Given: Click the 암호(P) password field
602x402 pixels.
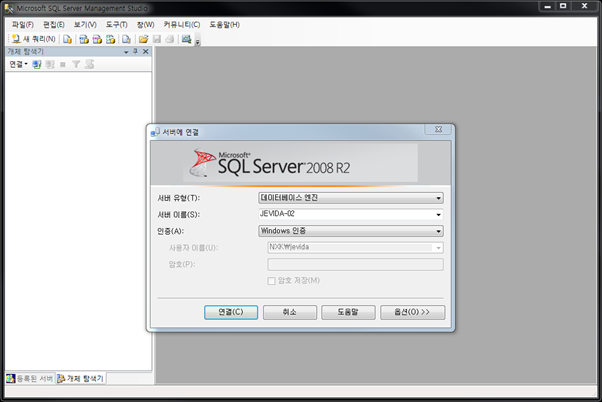Looking at the screenshot, I should coord(355,264).
